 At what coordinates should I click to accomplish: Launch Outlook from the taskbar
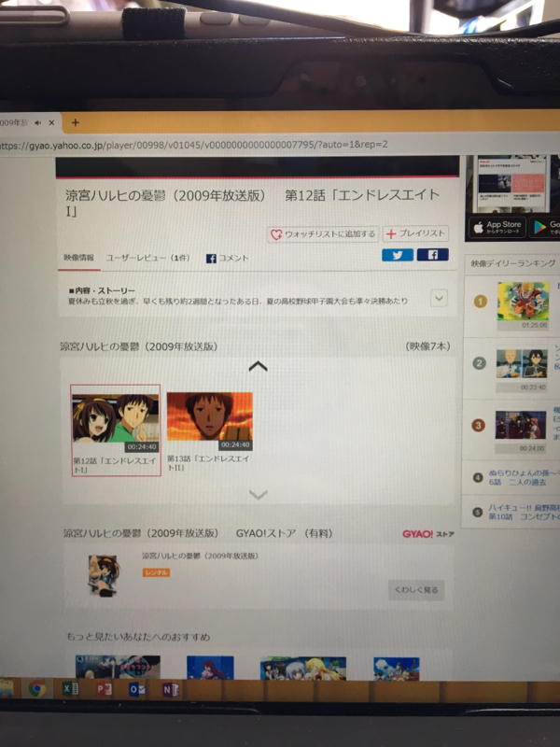point(137,690)
